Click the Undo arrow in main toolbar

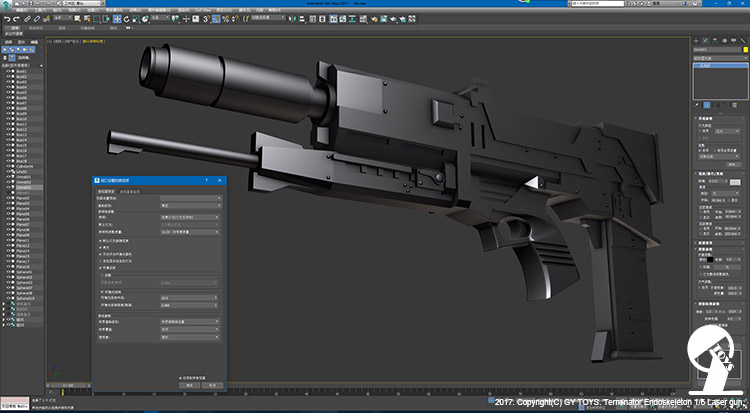pos(7,19)
